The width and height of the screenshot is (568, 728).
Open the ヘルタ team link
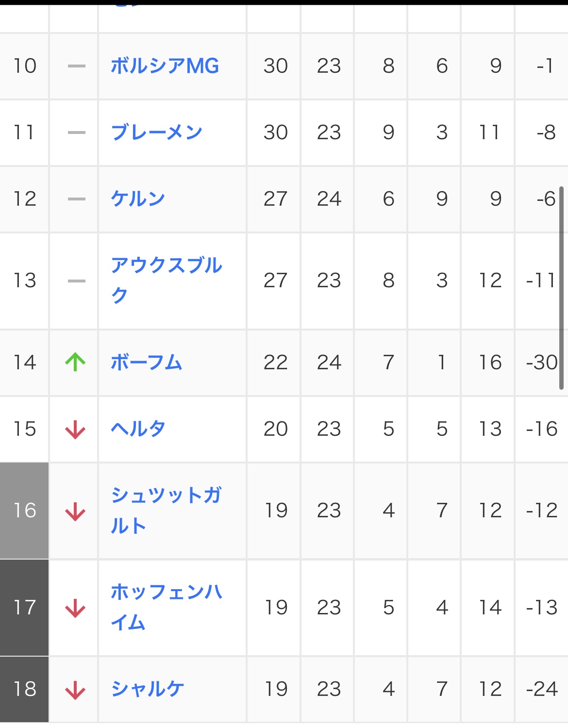tap(138, 429)
